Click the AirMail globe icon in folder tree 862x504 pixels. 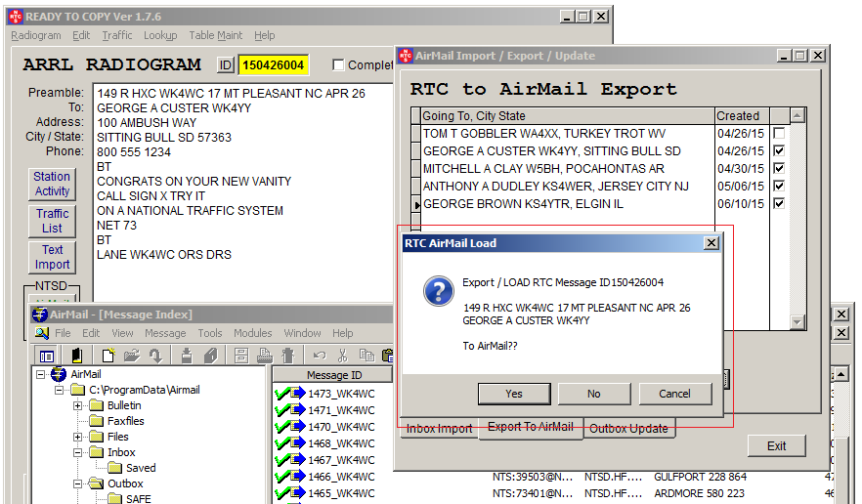(59, 374)
